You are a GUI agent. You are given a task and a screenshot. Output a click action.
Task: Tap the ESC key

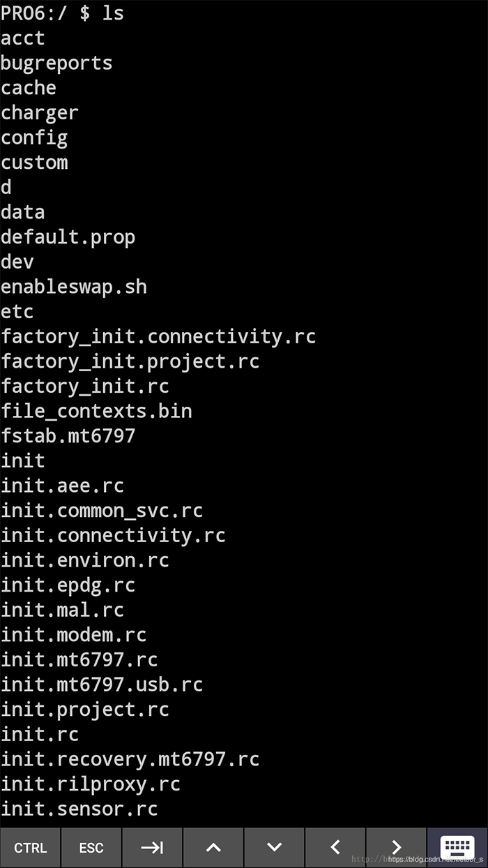pos(91,847)
